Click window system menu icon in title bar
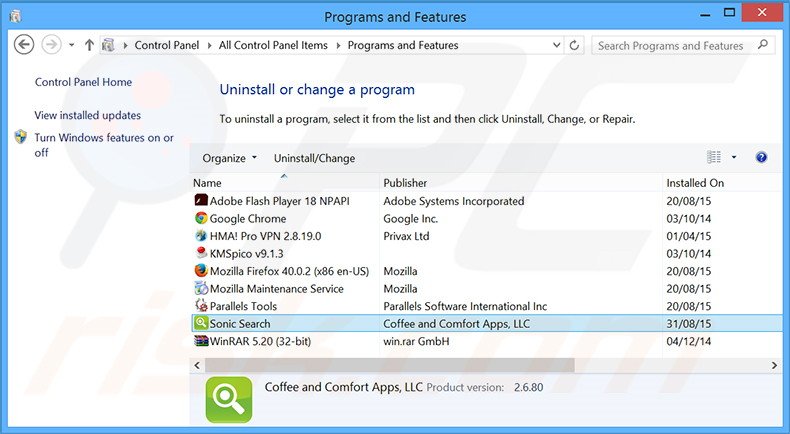 [15, 17]
